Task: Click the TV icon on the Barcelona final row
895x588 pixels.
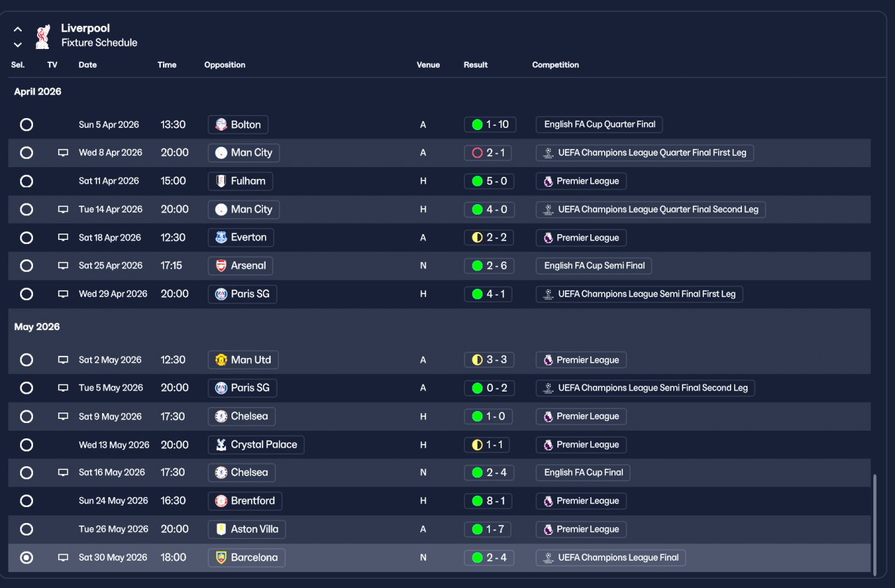Action: tap(63, 557)
